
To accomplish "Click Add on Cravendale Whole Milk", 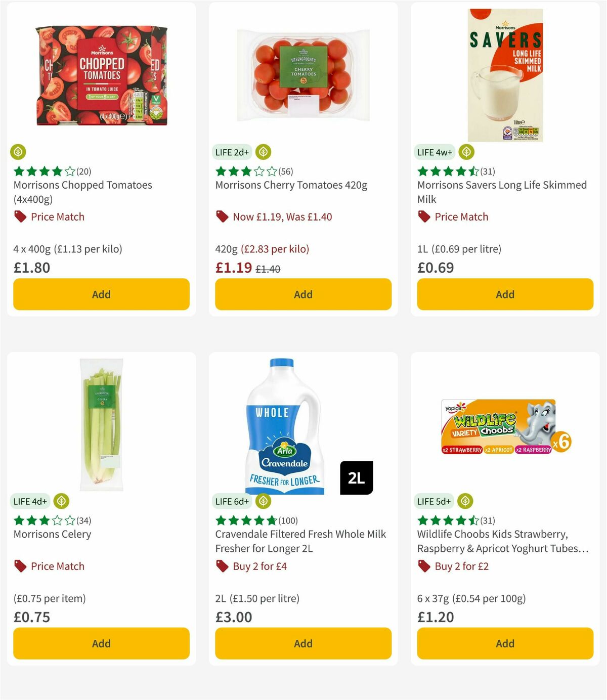I will click(x=302, y=643).
